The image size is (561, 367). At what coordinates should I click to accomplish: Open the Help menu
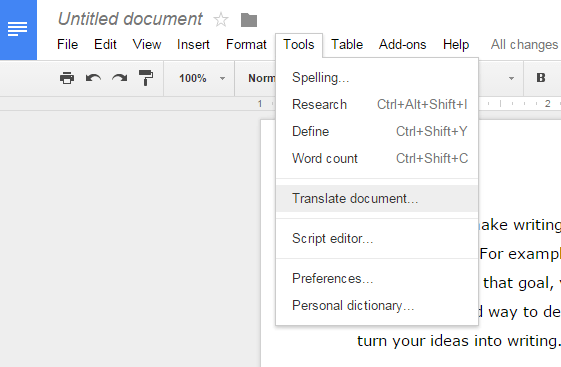click(x=456, y=45)
